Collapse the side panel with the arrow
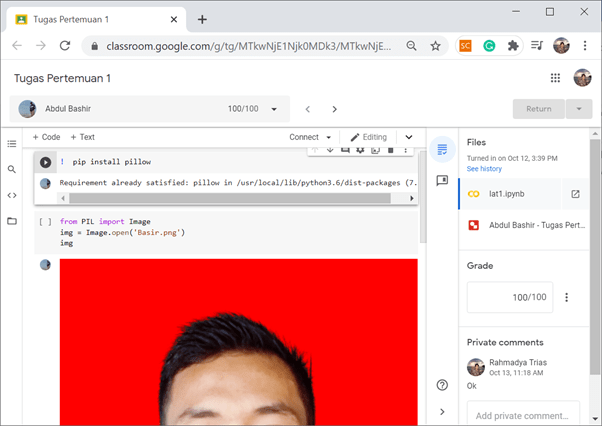The width and height of the screenshot is (602, 426). [x=442, y=411]
